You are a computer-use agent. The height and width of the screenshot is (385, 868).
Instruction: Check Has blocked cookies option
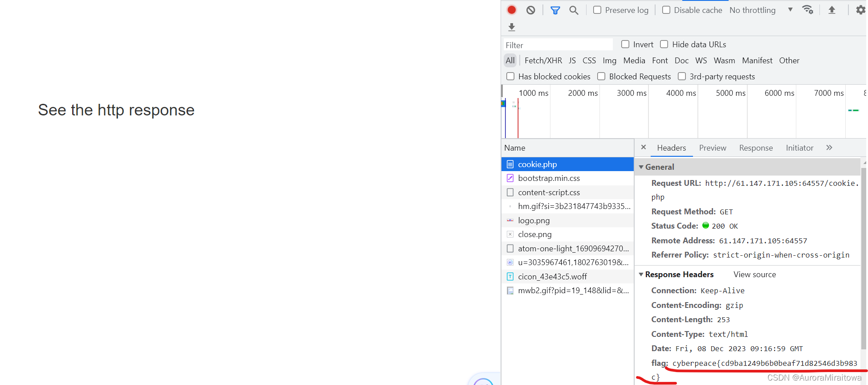tap(510, 76)
